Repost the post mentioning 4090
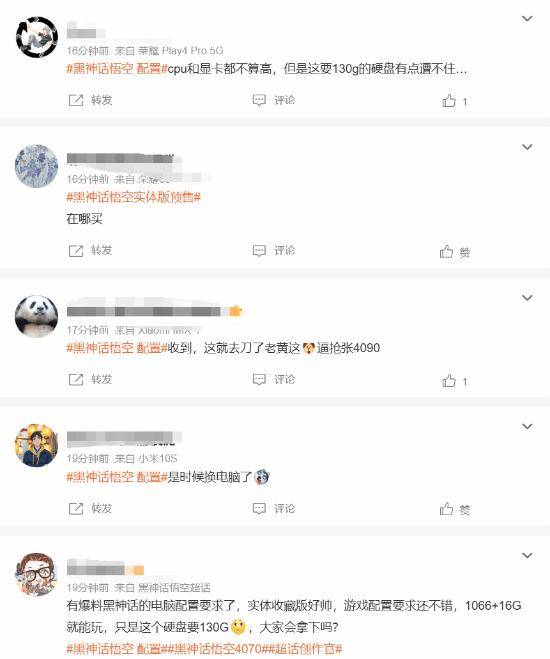 click(90, 380)
